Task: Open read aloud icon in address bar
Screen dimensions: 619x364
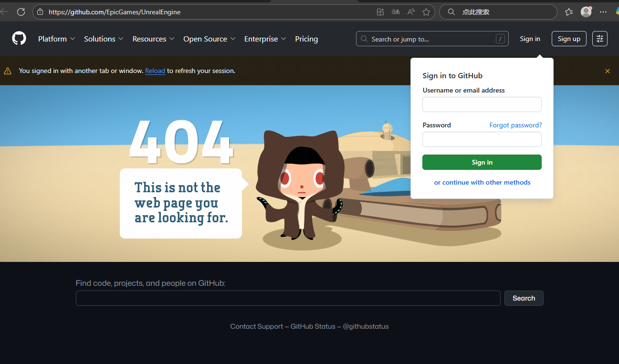Action: [x=411, y=12]
